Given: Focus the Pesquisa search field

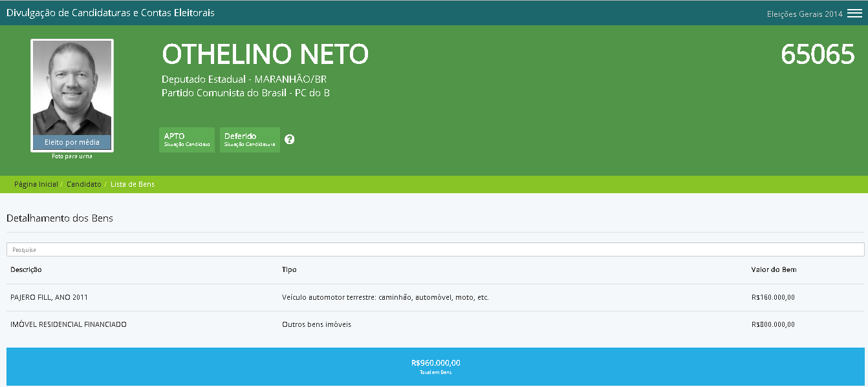Looking at the screenshot, I should 435,249.
